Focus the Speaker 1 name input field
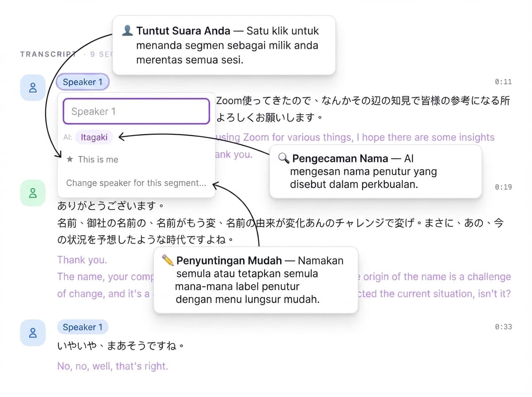Image resolution: width=532 pixels, height=397 pixels. coord(136,111)
